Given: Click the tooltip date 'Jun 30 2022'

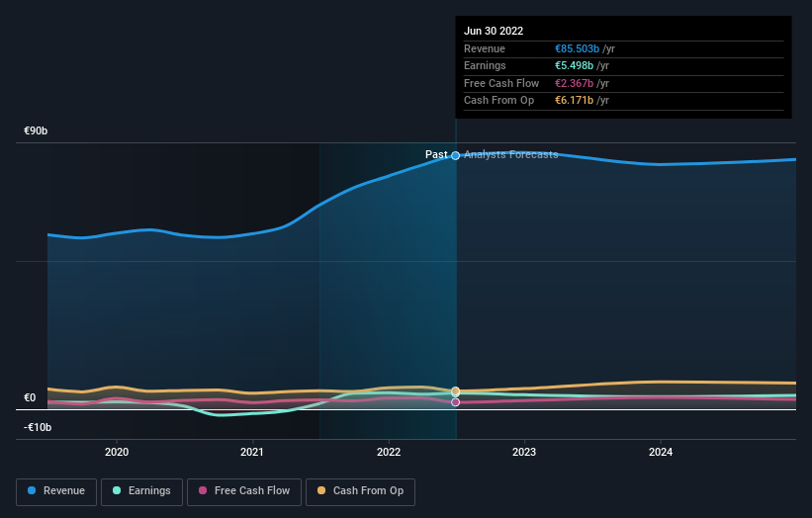Looking at the screenshot, I should (x=494, y=31).
